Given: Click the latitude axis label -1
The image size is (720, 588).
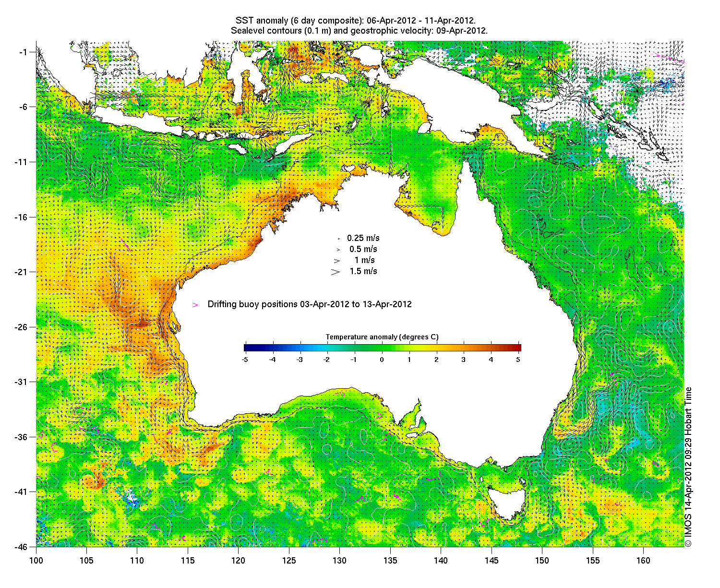Looking at the screenshot, I should pos(23,52).
